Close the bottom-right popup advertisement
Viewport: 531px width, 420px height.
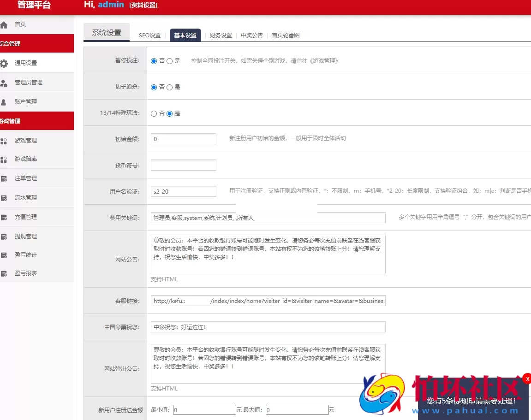[x=527, y=379]
